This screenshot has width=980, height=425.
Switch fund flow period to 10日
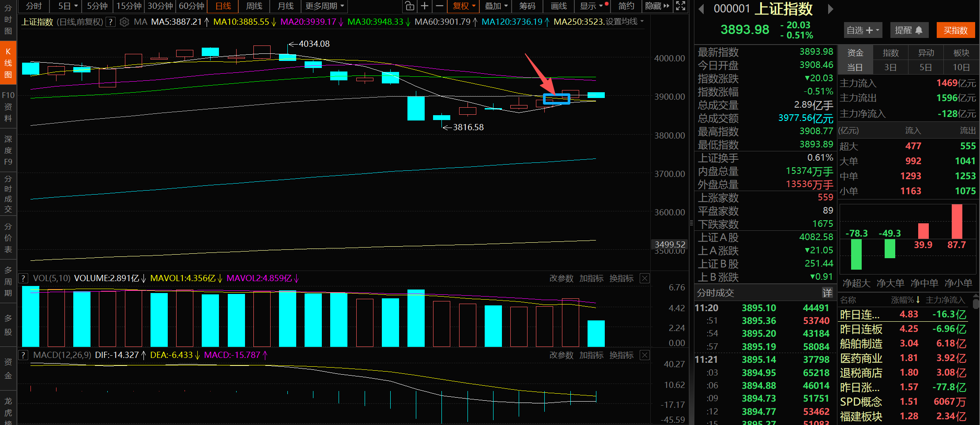[x=961, y=68]
